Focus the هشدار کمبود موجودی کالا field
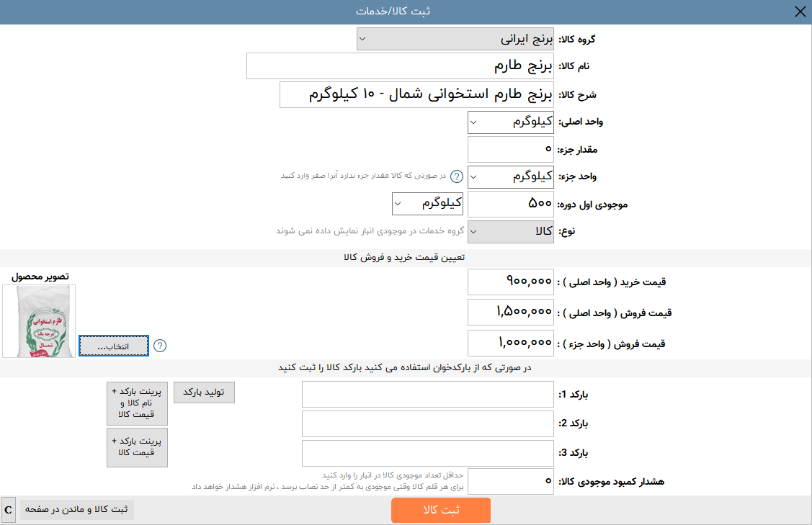This screenshot has height=525, width=812. (x=511, y=482)
